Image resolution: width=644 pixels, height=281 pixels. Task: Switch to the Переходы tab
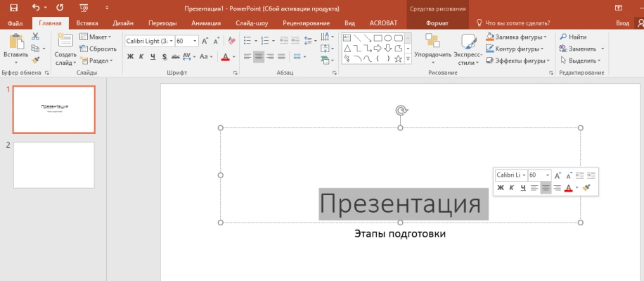(x=162, y=23)
